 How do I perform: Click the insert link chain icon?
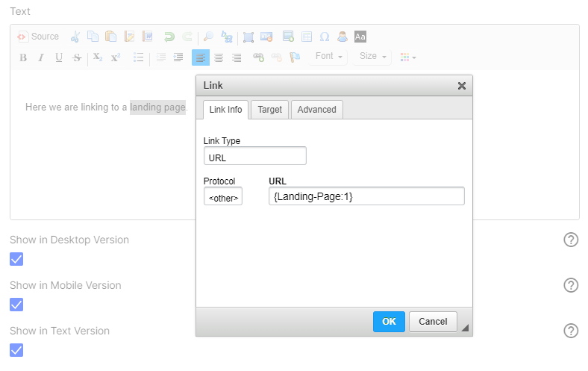(x=258, y=57)
